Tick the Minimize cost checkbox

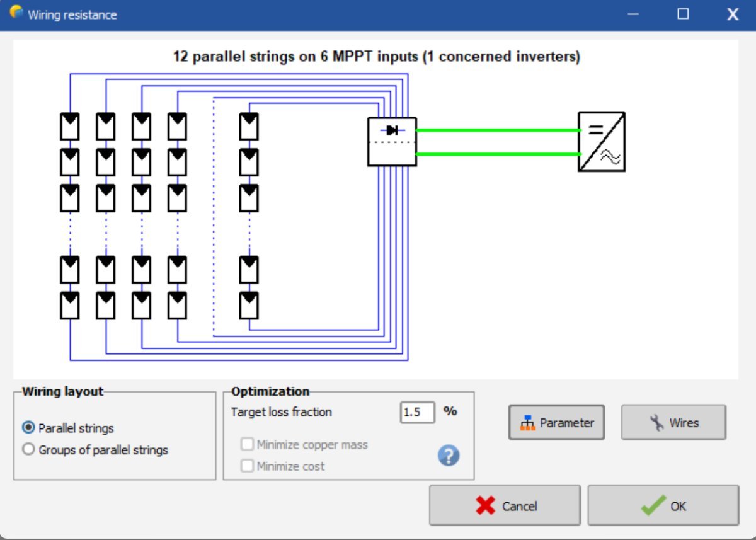click(x=247, y=466)
